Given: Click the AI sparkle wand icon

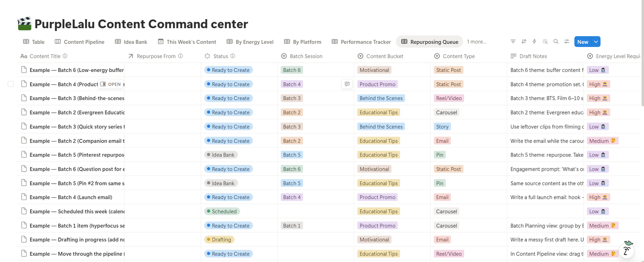Looking at the screenshot, I should [x=545, y=41].
